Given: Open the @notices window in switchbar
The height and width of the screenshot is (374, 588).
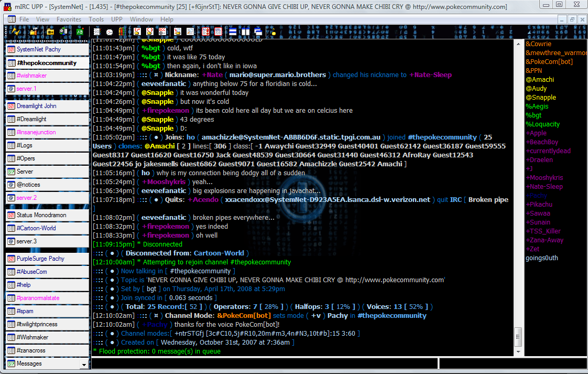Looking at the screenshot, I should [x=48, y=185].
